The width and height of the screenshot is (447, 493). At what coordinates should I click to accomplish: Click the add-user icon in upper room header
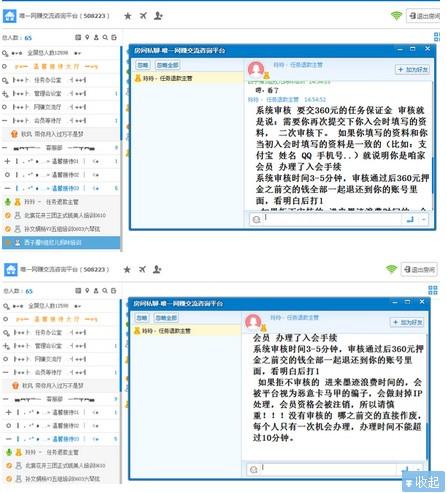tap(158, 16)
